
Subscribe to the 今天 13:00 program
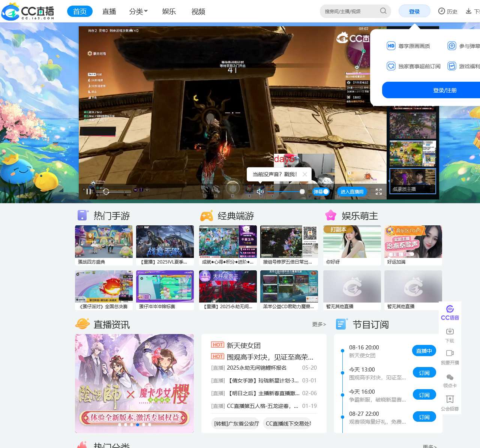tap(424, 373)
